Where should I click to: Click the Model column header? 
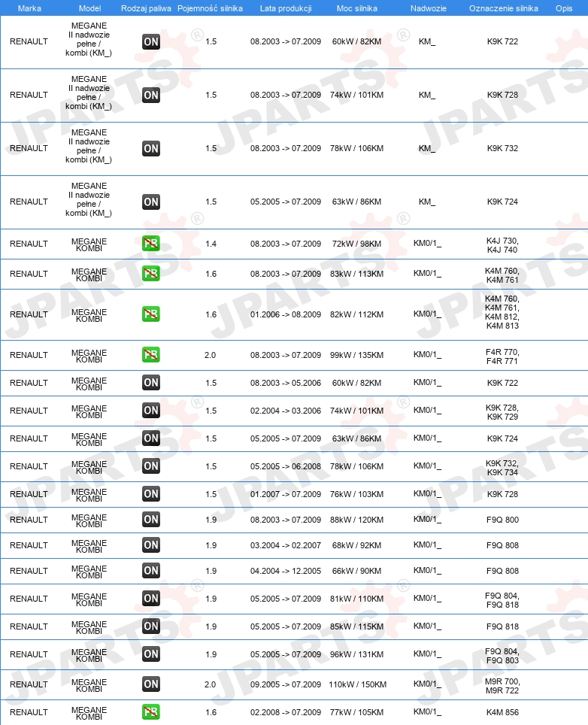coord(89,8)
